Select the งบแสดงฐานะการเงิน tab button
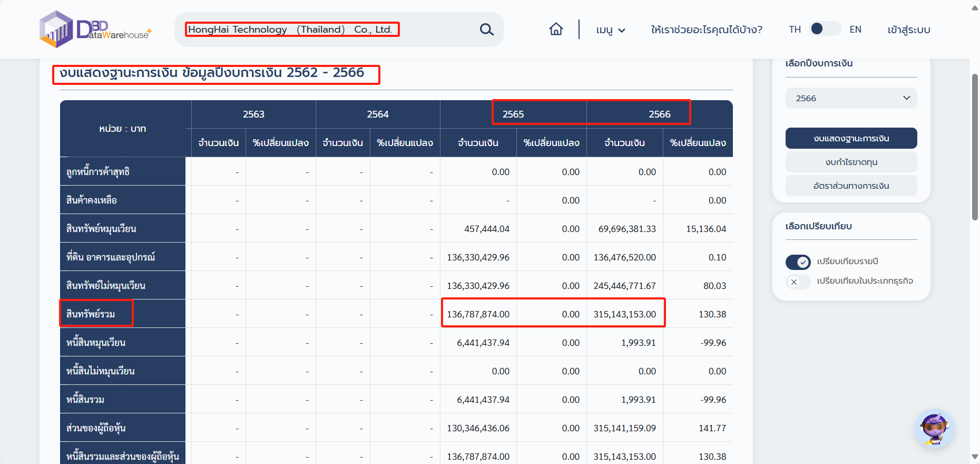980x464 pixels. pos(851,138)
